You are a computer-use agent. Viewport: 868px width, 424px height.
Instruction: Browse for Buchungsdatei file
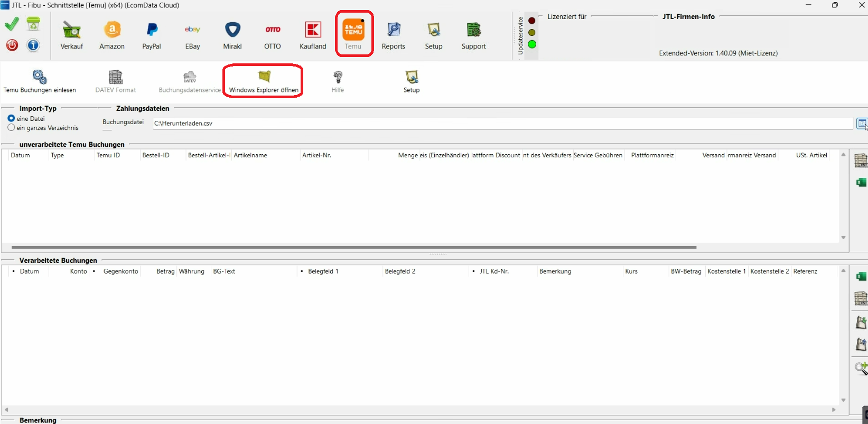(x=861, y=124)
